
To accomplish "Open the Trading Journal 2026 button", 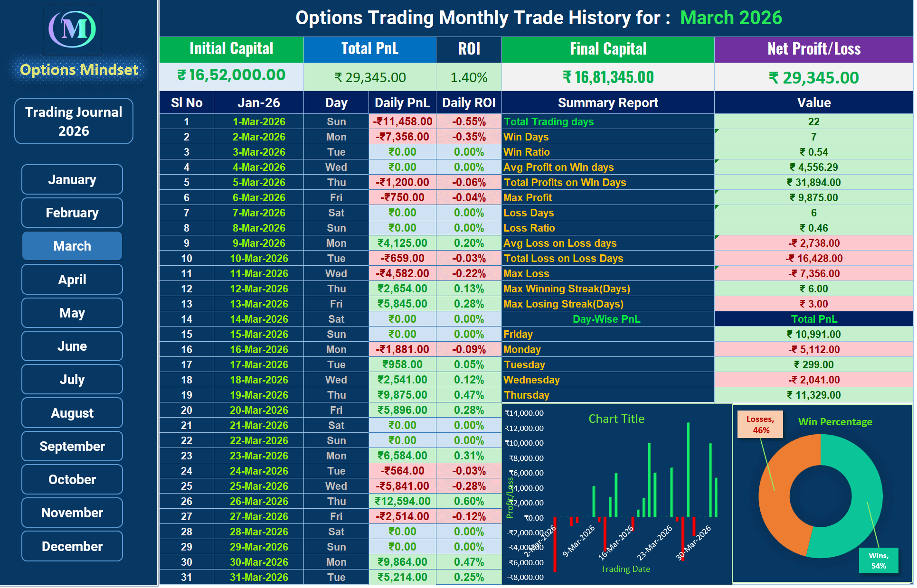I will pos(73,121).
